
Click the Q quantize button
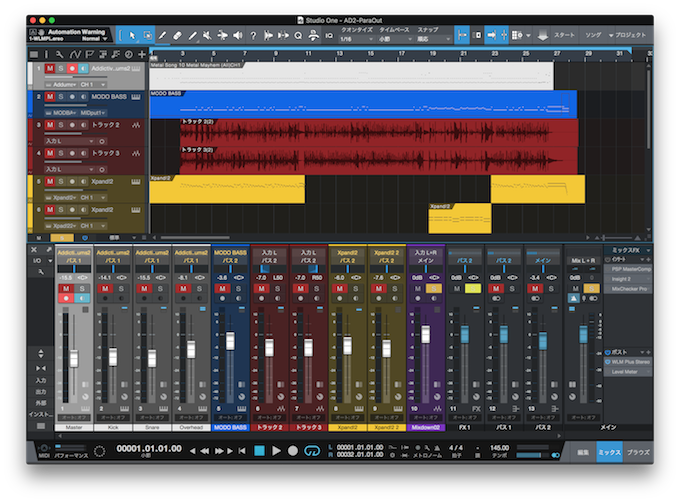pos(298,36)
